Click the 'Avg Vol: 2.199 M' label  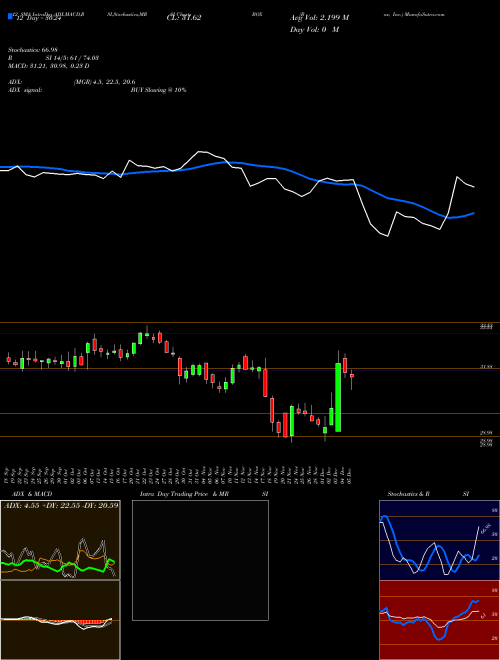coord(319,18)
